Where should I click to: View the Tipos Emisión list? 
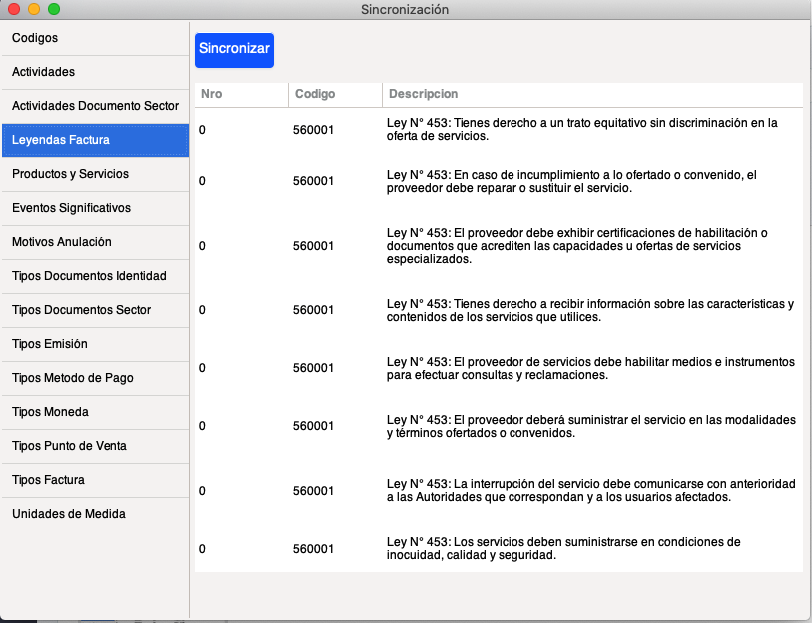click(95, 344)
